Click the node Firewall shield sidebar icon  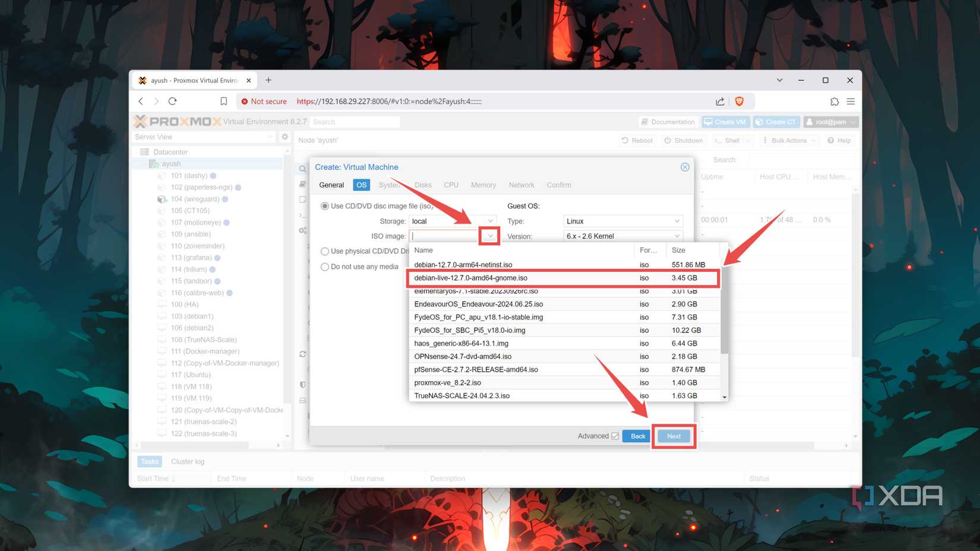302,385
